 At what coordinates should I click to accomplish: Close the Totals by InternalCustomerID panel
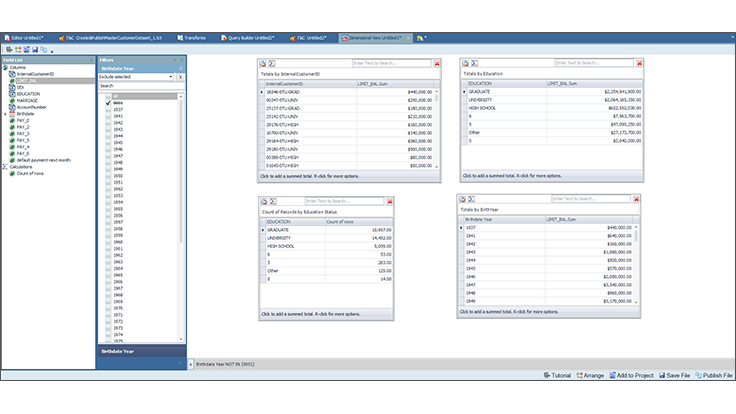[436, 63]
